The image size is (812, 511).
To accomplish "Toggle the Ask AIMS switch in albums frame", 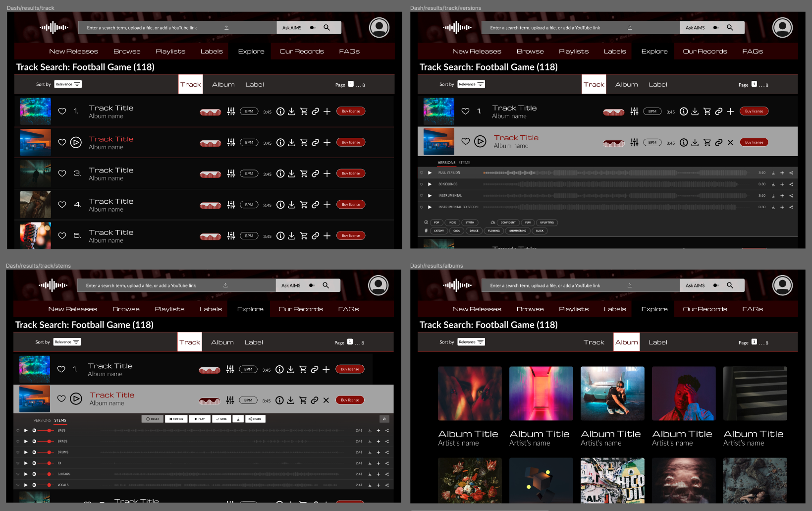I will coord(716,285).
